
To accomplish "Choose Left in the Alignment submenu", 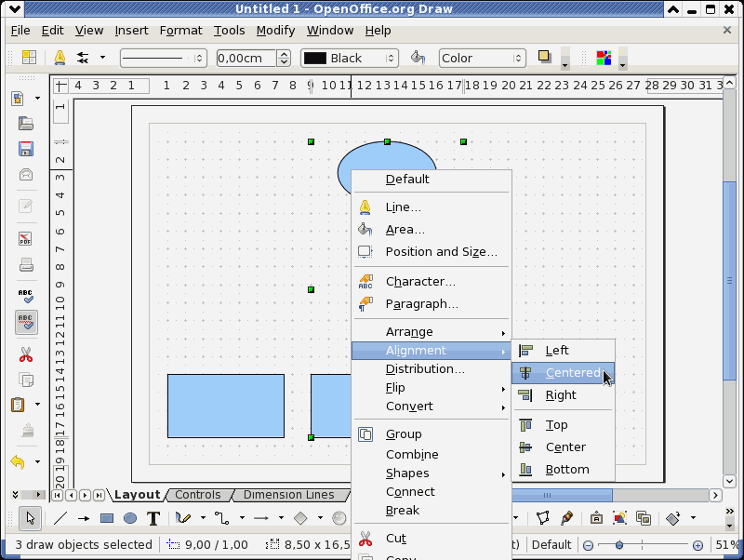I will 564,351.
